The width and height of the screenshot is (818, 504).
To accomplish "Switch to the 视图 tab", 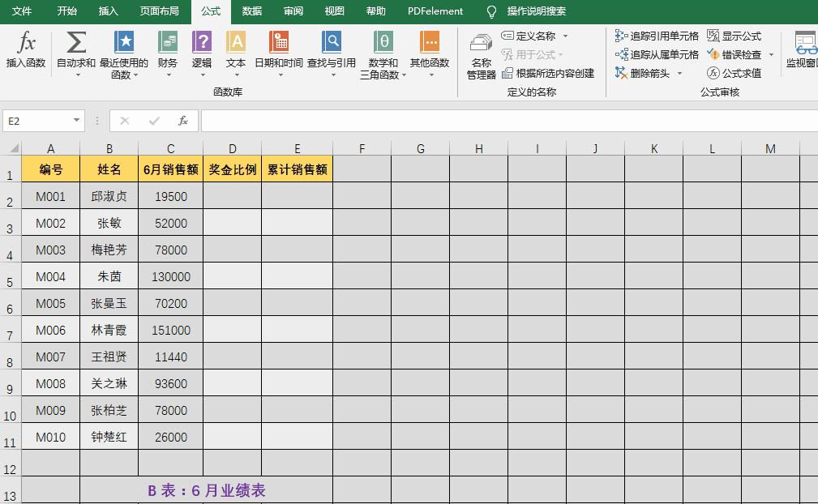I will [x=334, y=11].
